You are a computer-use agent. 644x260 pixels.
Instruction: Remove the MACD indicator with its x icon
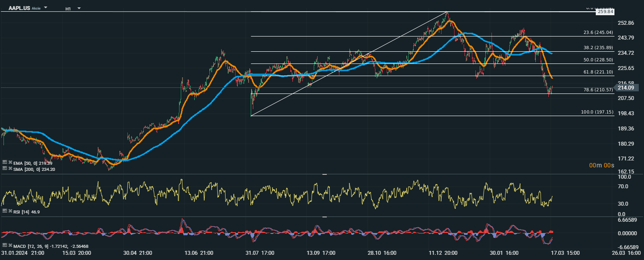(10, 246)
